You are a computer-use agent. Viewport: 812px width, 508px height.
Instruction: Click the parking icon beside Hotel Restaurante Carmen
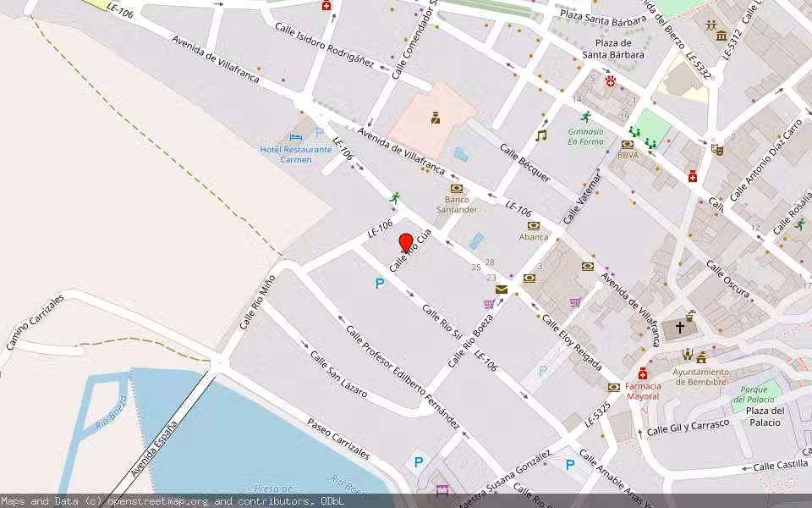pyautogui.click(x=320, y=133)
